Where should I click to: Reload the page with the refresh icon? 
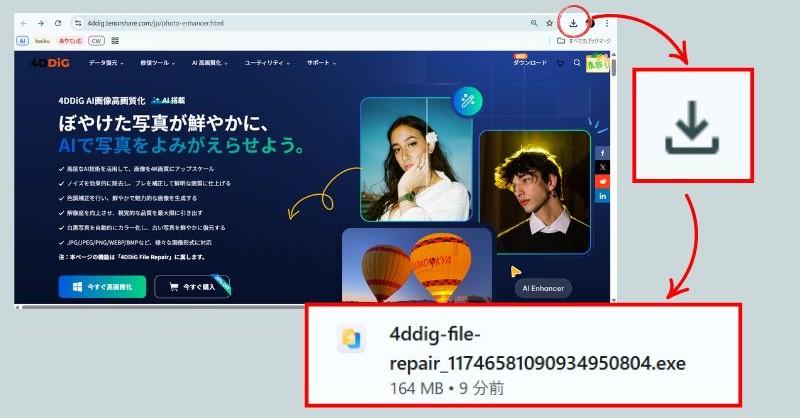[58, 23]
